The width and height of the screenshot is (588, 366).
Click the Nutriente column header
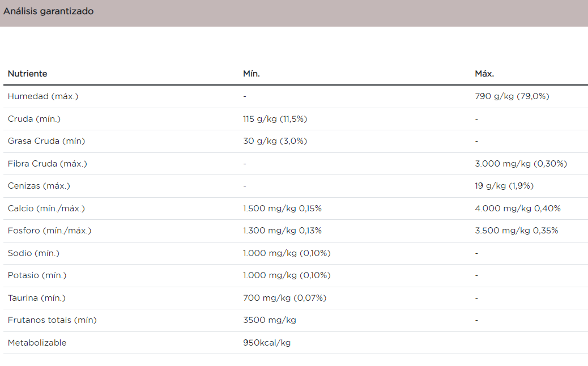27,74
